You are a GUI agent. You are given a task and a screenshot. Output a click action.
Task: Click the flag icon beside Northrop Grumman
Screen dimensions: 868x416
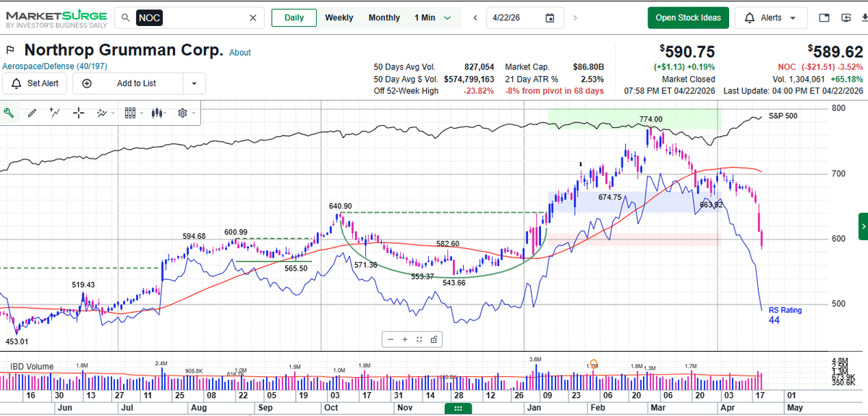pyautogui.click(x=10, y=51)
